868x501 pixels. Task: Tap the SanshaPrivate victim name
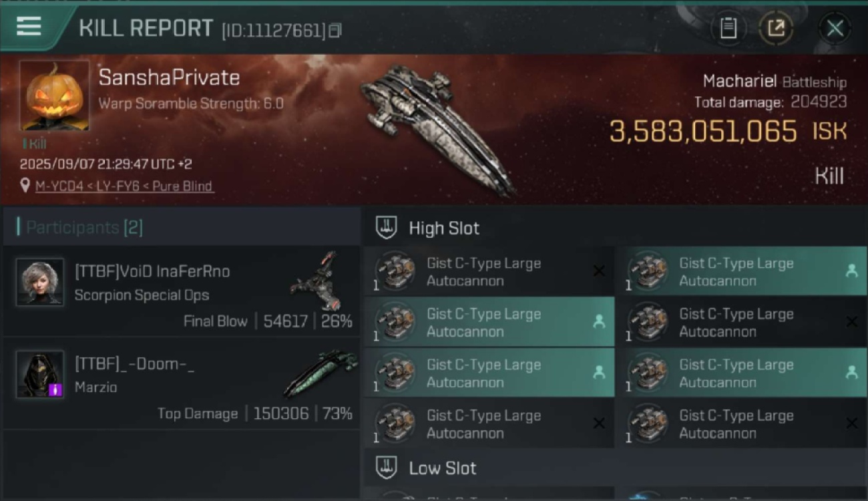pos(169,78)
